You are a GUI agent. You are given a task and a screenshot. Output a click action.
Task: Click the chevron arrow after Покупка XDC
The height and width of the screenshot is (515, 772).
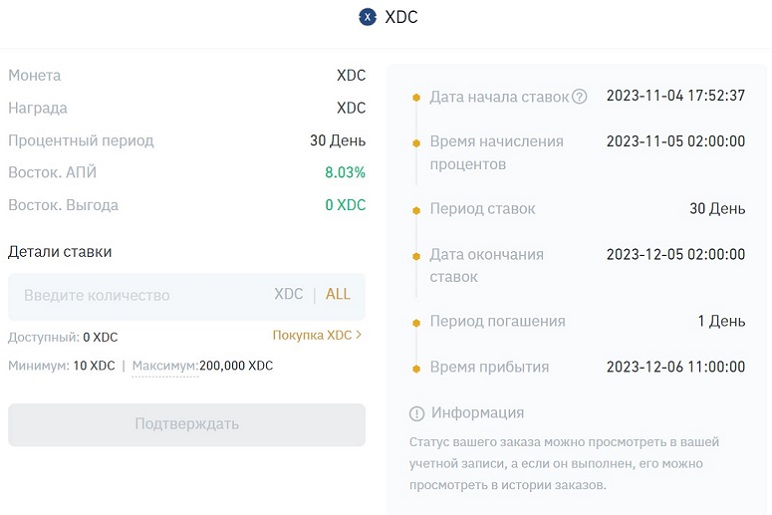coord(359,336)
